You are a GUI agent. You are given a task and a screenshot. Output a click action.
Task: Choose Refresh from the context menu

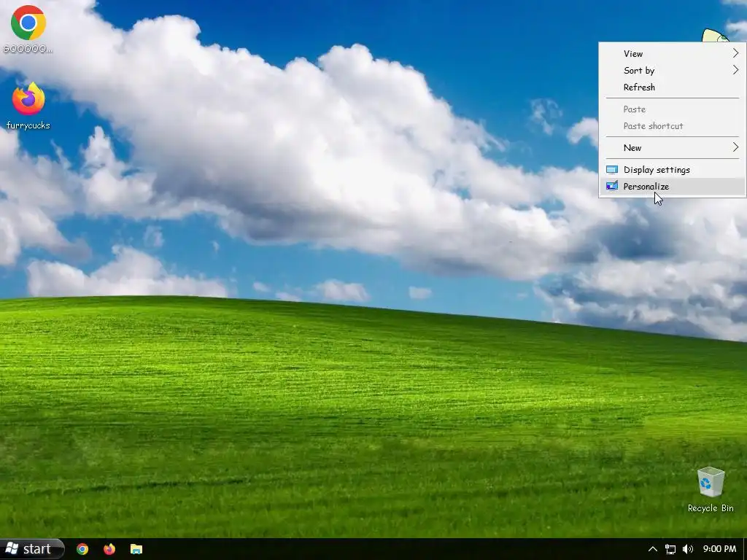click(672, 87)
